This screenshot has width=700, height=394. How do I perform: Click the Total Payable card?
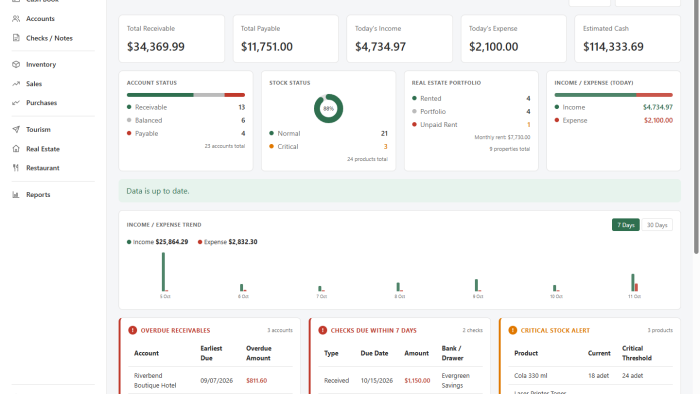(286, 39)
